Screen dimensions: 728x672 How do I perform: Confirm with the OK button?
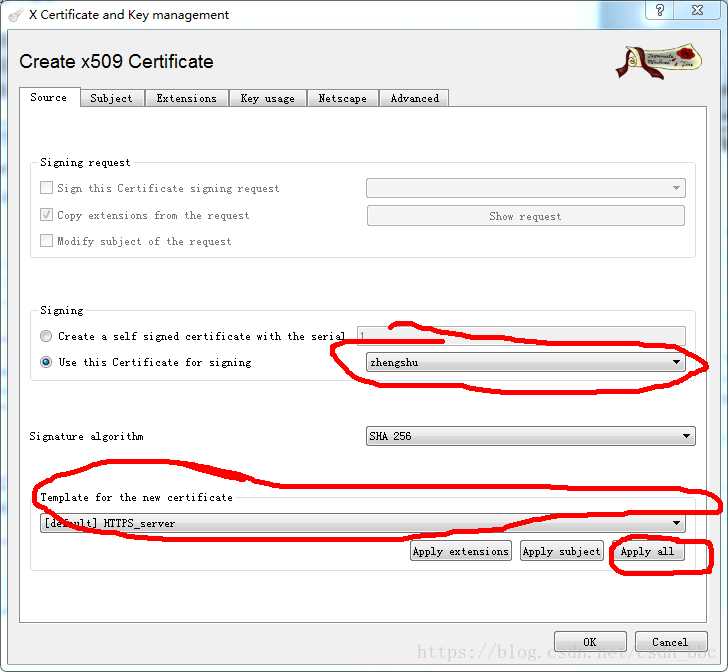[590, 642]
